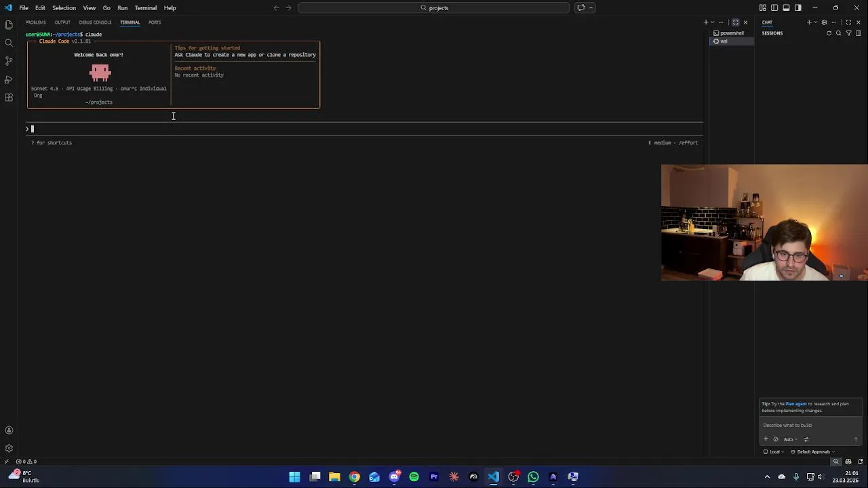Viewport: 868px width, 488px height.
Task: Maximize the chat panel
Action: (848, 22)
